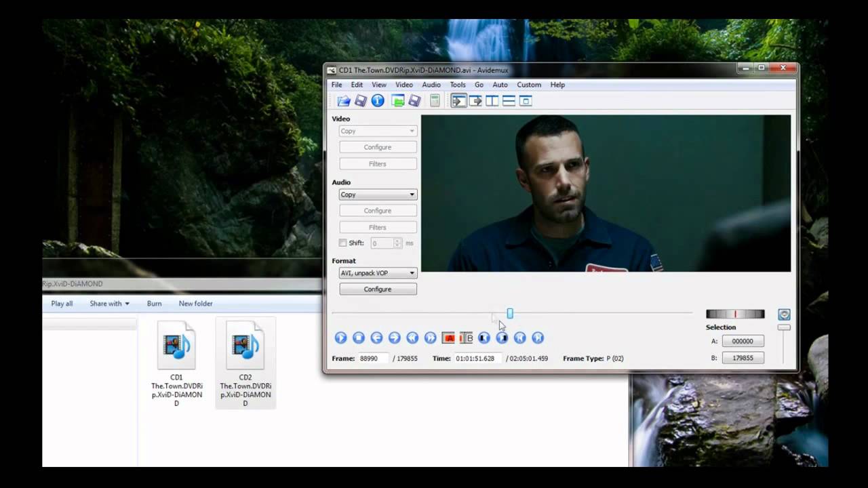Viewport: 868px width, 488px height.
Task: Click the Play button
Action: [340, 338]
